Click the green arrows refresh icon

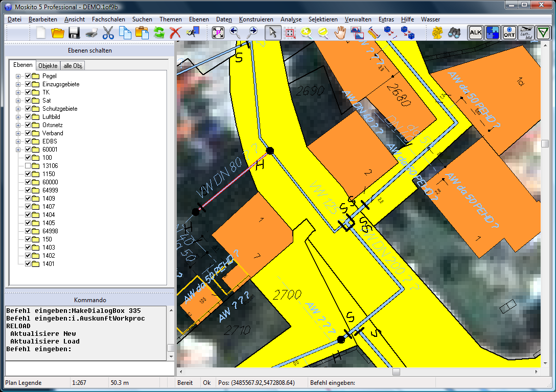(158, 33)
